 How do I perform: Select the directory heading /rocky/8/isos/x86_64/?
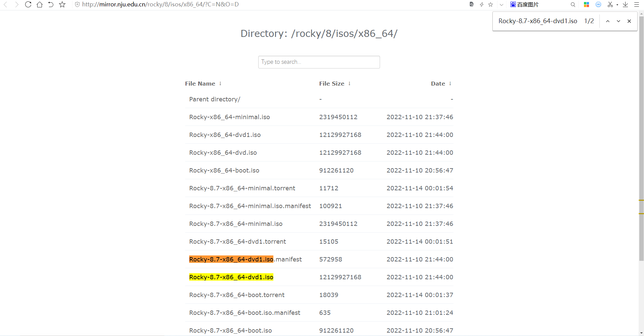[344, 34]
